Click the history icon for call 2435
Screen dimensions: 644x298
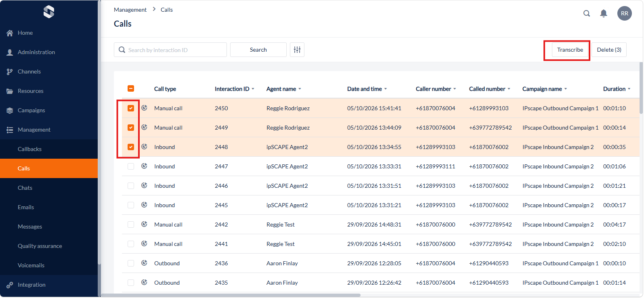click(x=144, y=282)
